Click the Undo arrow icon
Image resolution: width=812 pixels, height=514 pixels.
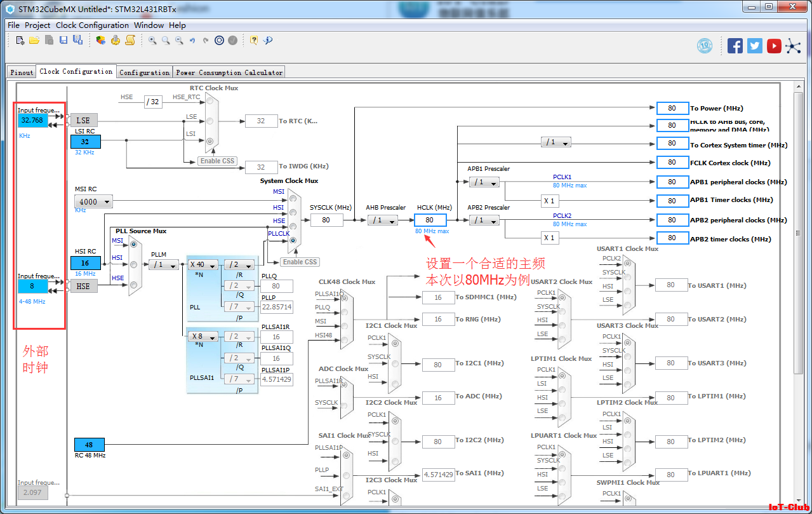pos(192,40)
